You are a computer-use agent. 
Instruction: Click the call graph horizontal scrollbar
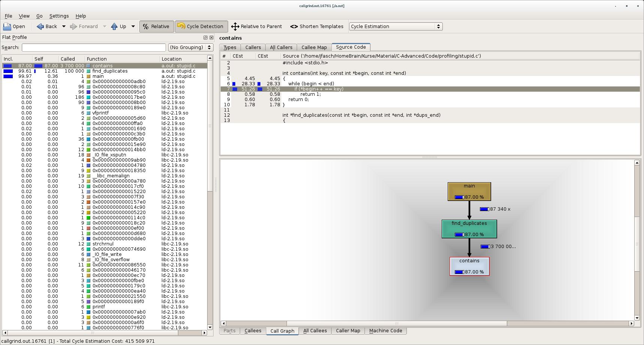396,323
